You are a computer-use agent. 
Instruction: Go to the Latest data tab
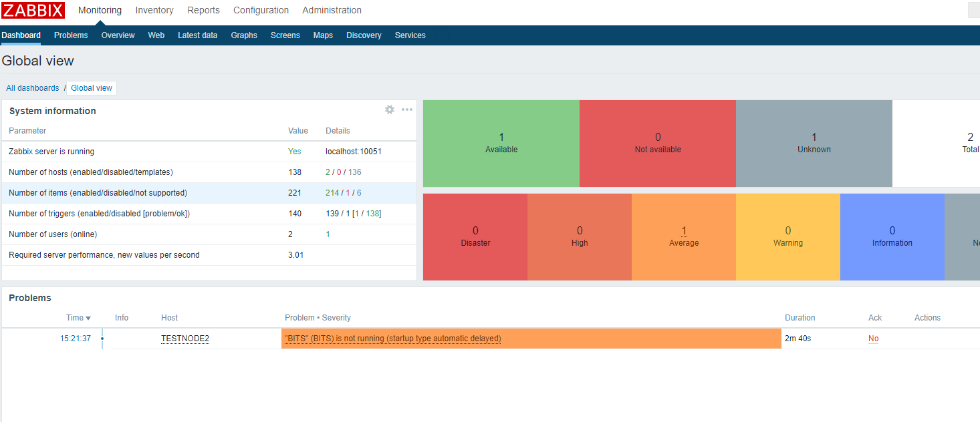pyautogui.click(x=197, y=35)
